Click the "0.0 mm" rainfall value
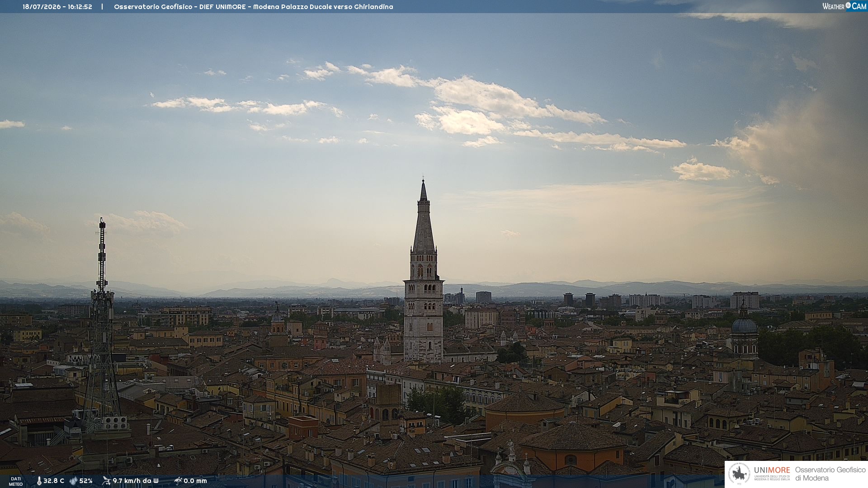 click(195, 481)
